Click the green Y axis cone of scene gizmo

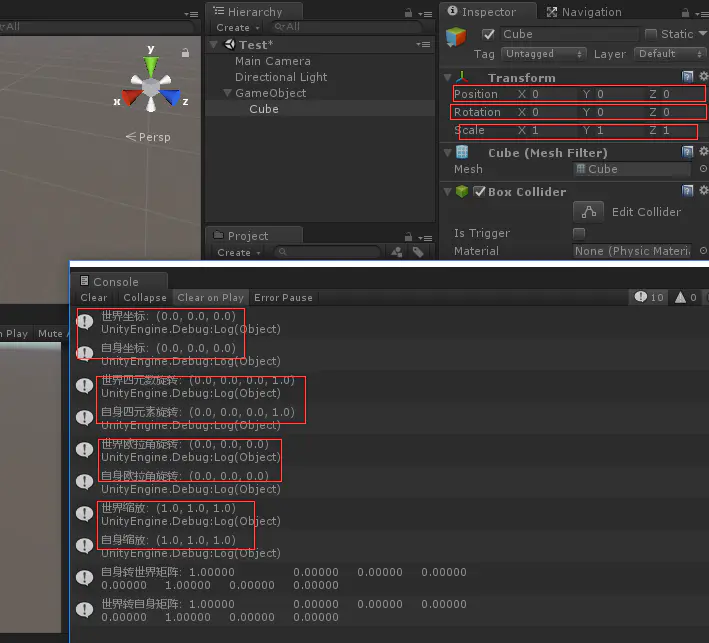click(x=151, y=65)
